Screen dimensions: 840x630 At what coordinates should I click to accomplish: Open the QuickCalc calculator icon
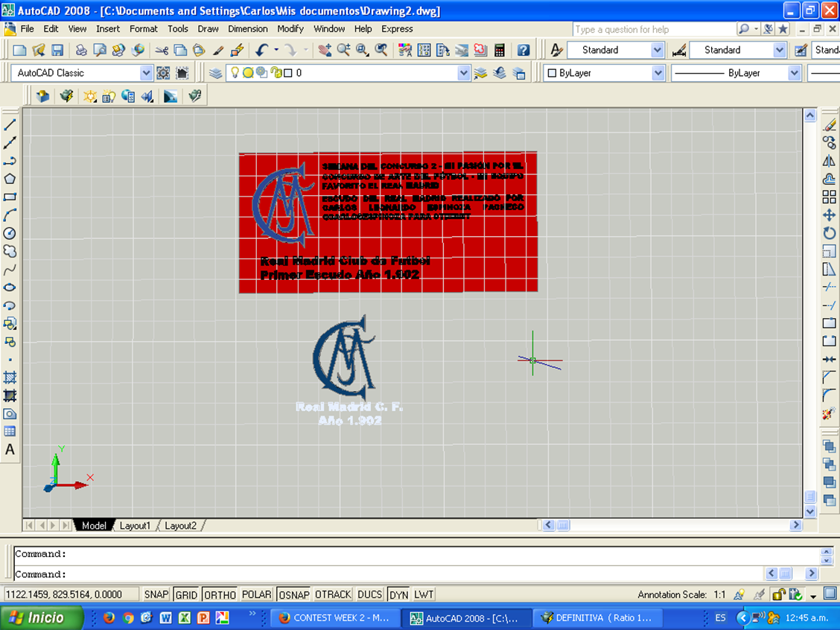499,50
